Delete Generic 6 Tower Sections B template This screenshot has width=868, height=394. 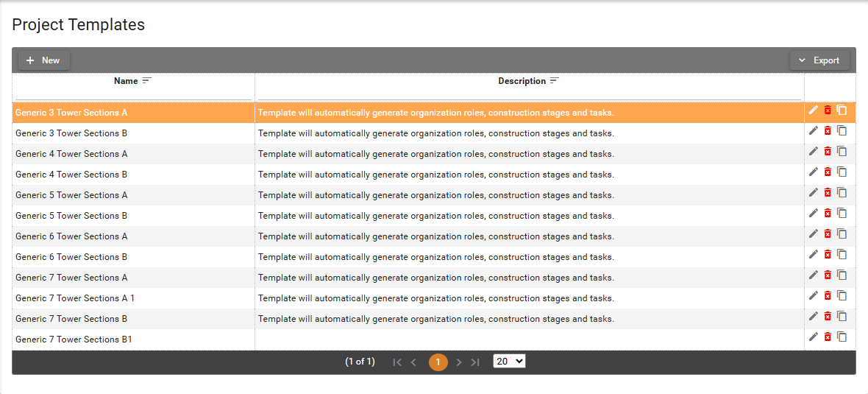[x=828, y=254]
